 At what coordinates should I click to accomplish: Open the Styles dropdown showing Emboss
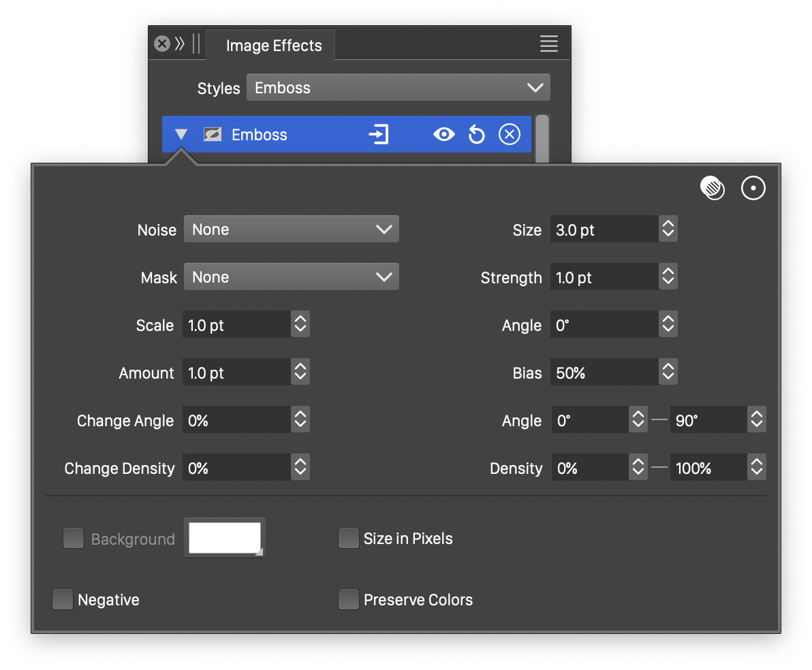click(398, 88)
